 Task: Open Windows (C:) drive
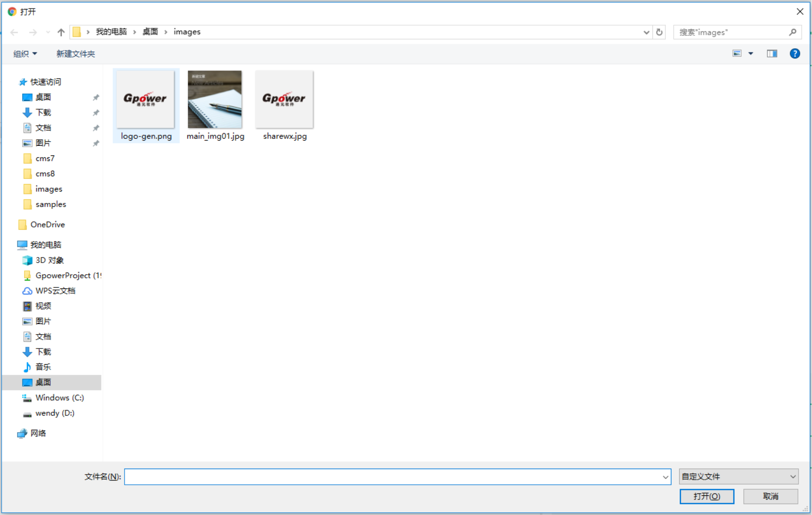point(59,398)
